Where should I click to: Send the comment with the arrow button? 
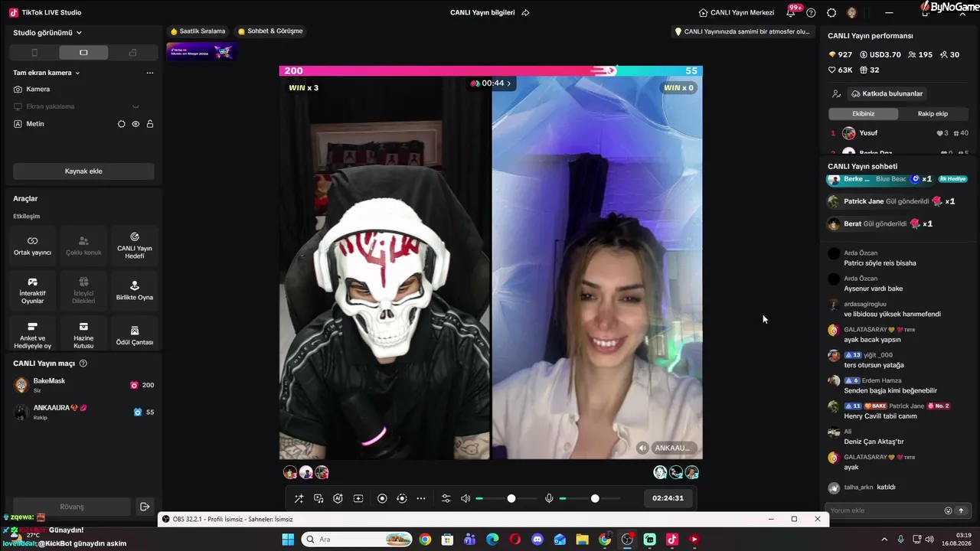pos(962,510)
